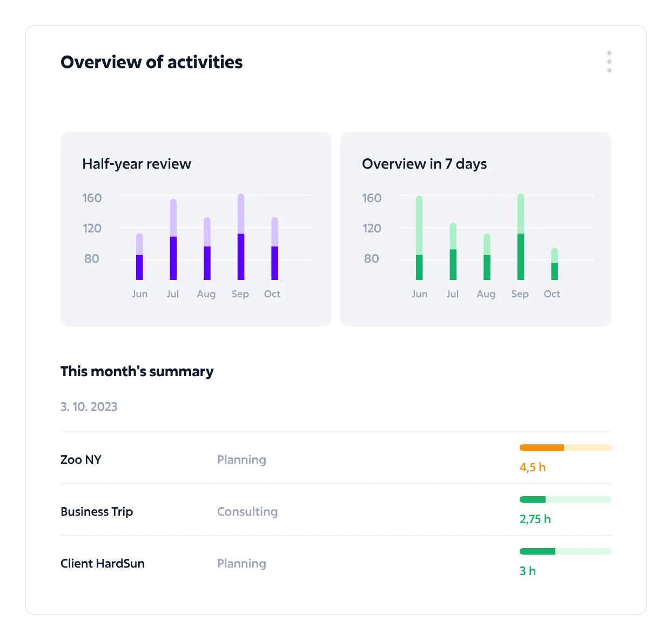Click the 80 axis label in Half-year review

point(92,258)
